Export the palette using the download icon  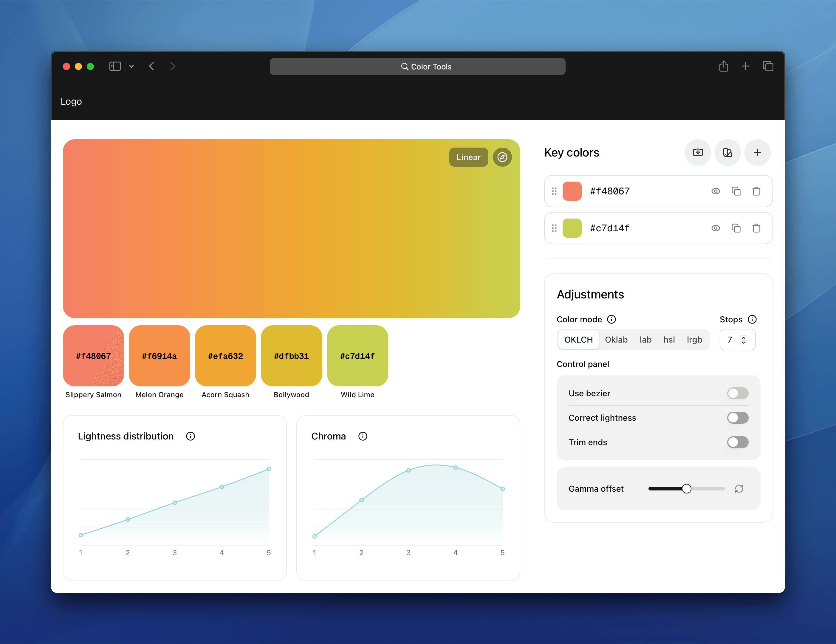[x=698, y=152]
